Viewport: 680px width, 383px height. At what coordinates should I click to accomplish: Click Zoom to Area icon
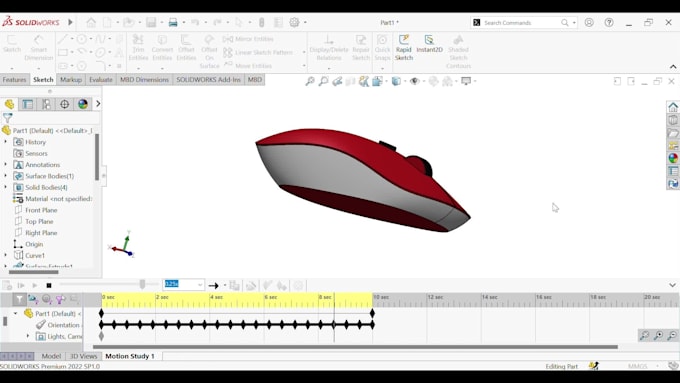tap(323, 81)
